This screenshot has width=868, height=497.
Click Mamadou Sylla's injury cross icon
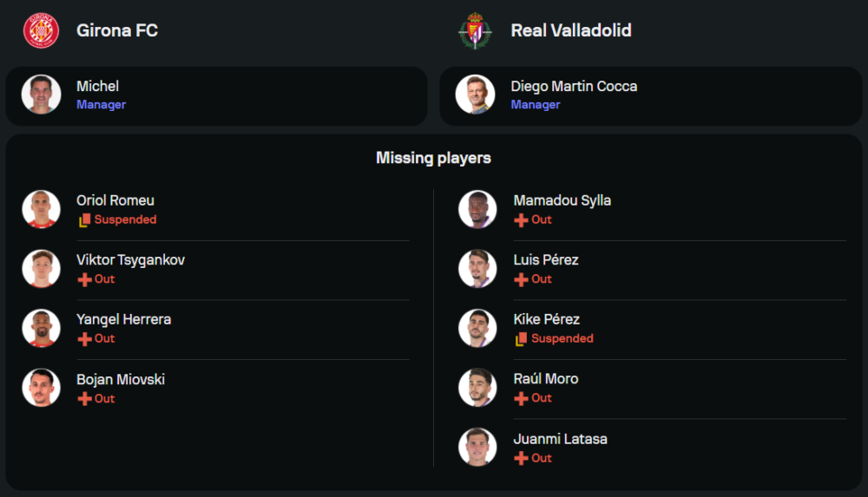pyautogui.click(x=521, y=220)
